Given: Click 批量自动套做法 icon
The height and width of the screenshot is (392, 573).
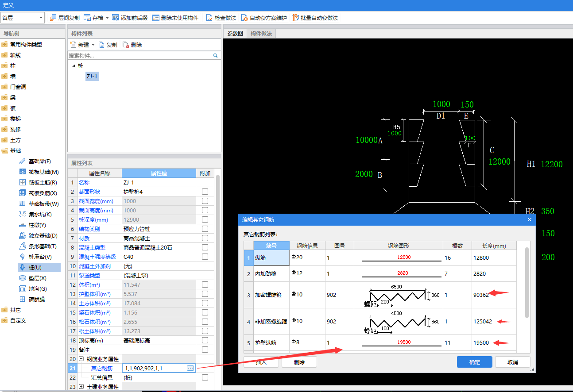Looking at the screenshot, I should coord(295,18).
